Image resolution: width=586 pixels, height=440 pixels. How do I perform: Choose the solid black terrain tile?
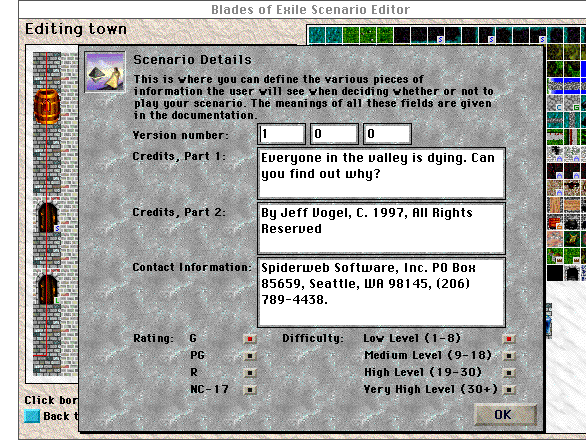pos(555,273)
